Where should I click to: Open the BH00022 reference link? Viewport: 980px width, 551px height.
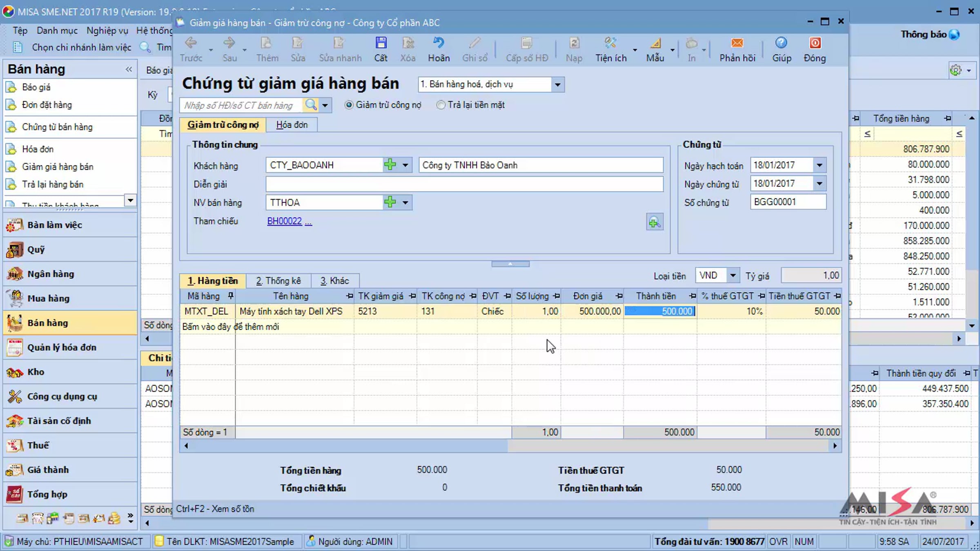click(285, 221)
